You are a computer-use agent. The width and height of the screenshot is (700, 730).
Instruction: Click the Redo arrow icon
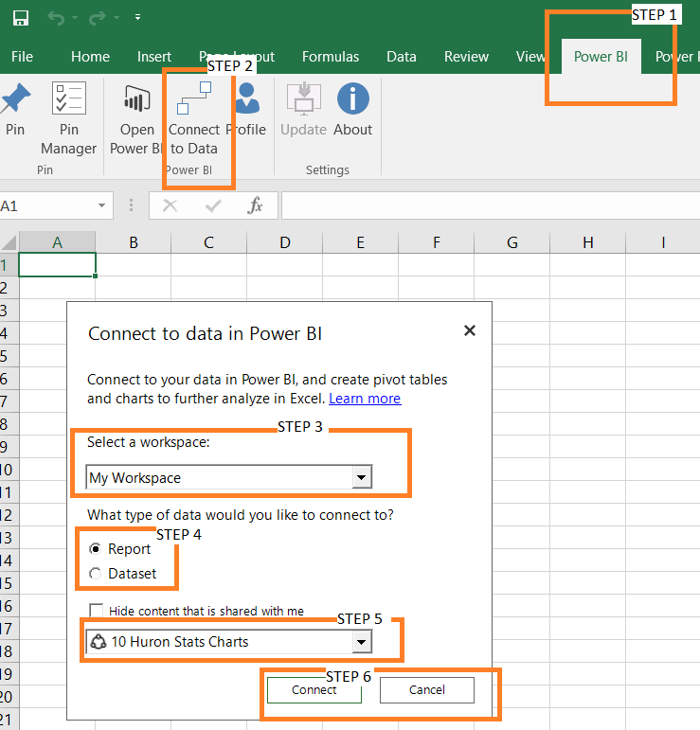(x=98, y=18)
